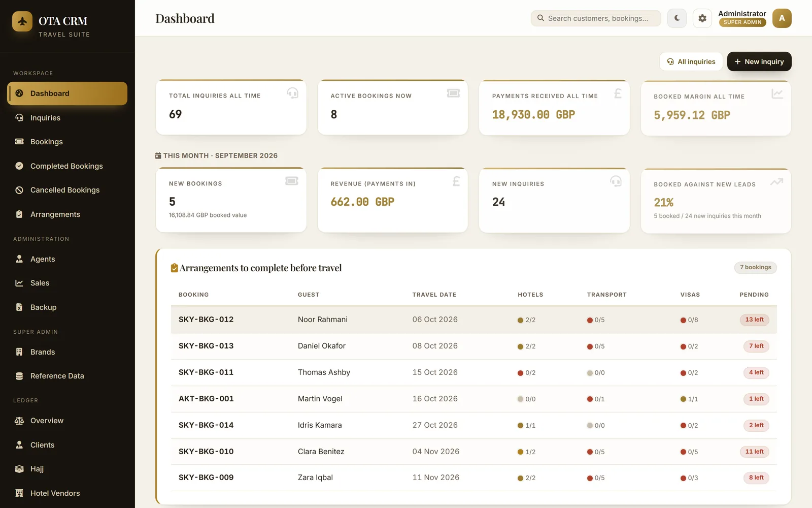The height and width of the screenshot is (508, 812).
Task: Click ticket icon on Active Bookings card
Action: pyautogui.click(x=453, y=93)
